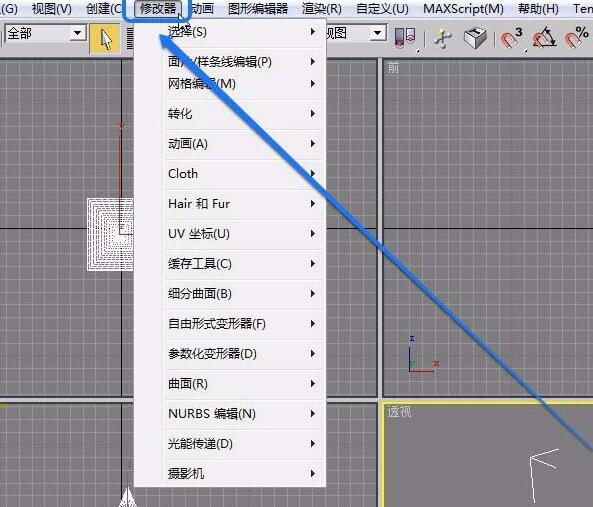
Task: Click the select and manipulate icon
Action: pyautogui.click(x=443, y=38)
